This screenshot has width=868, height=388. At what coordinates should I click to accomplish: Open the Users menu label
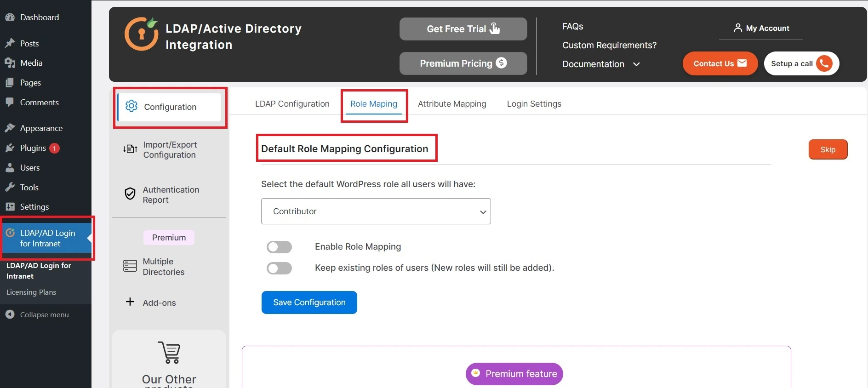click(x=30, y=168)
